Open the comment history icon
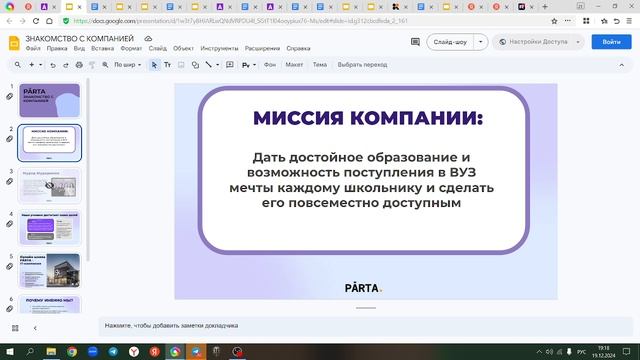This screenshot has width=640, height=360. 415,42
